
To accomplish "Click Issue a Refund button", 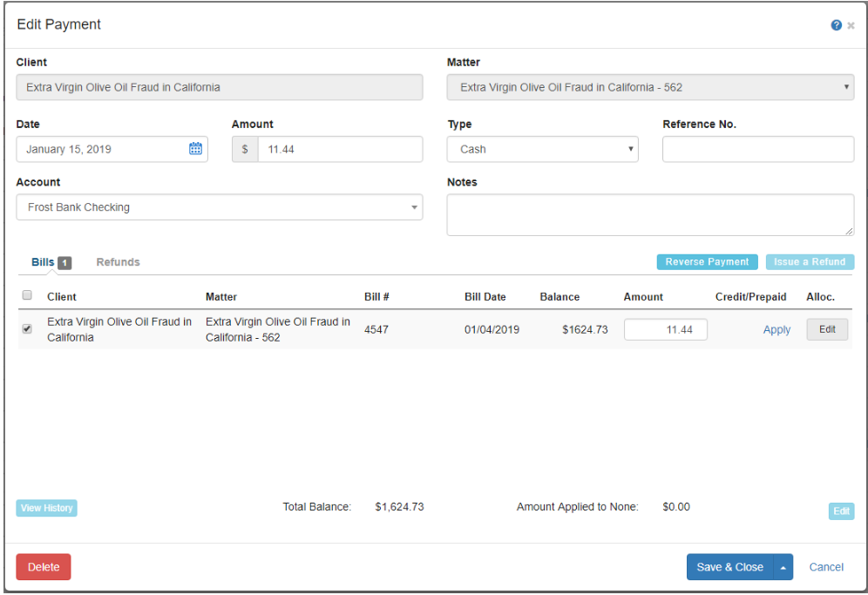I will click(810, 262).
